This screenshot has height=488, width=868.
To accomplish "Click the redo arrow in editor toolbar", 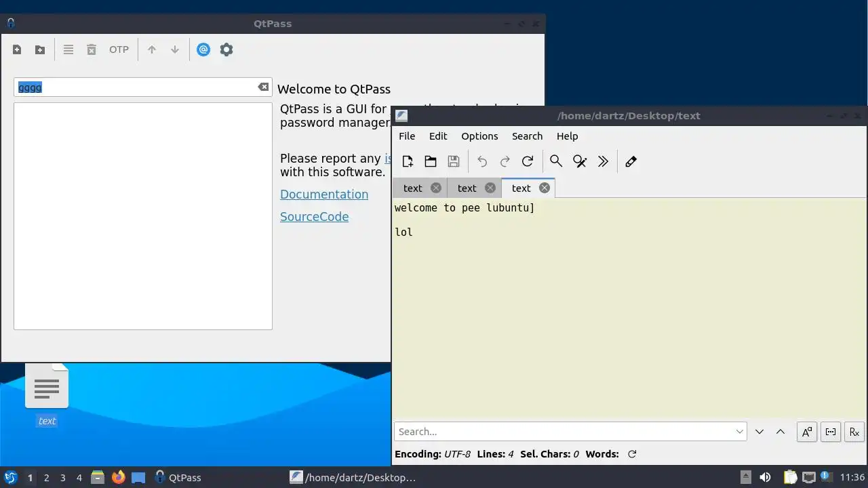I will click(505, 161).
